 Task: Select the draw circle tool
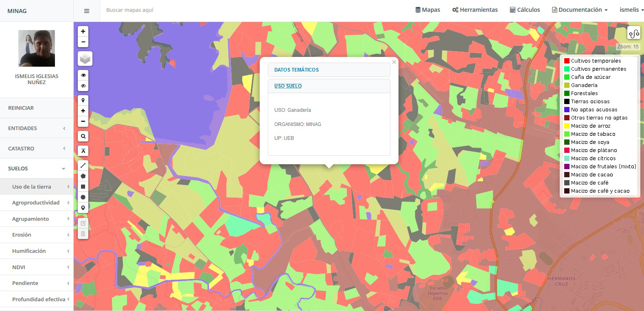(83, 197)
